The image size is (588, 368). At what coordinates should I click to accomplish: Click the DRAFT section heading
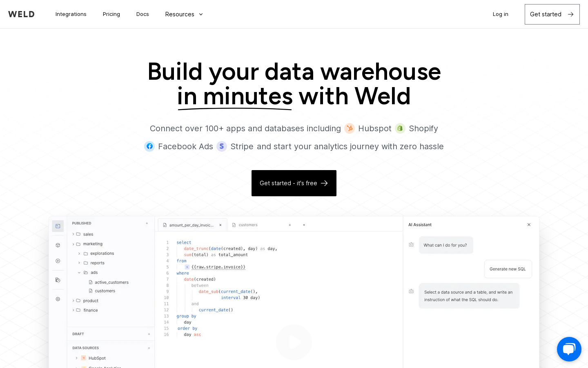[x=78, y=334]
